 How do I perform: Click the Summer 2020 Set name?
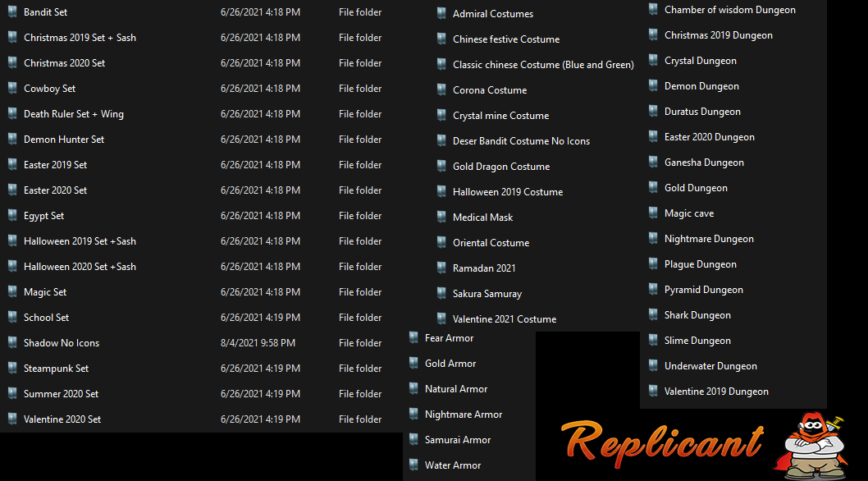(x=61, y=393)
